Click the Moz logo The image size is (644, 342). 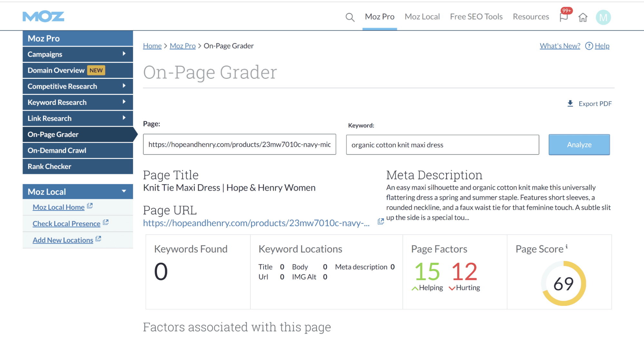43,16
